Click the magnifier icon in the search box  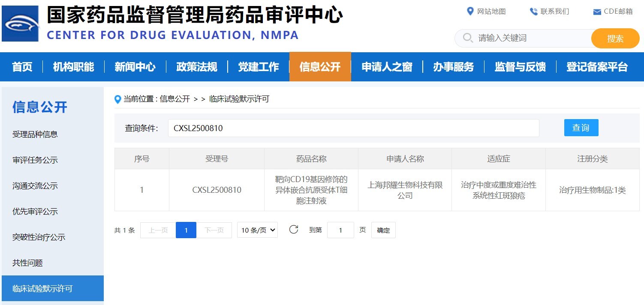pos(467,38)
